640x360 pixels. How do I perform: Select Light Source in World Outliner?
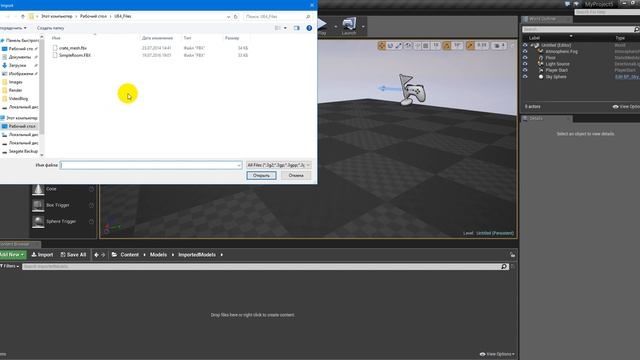tap(557, 64)
